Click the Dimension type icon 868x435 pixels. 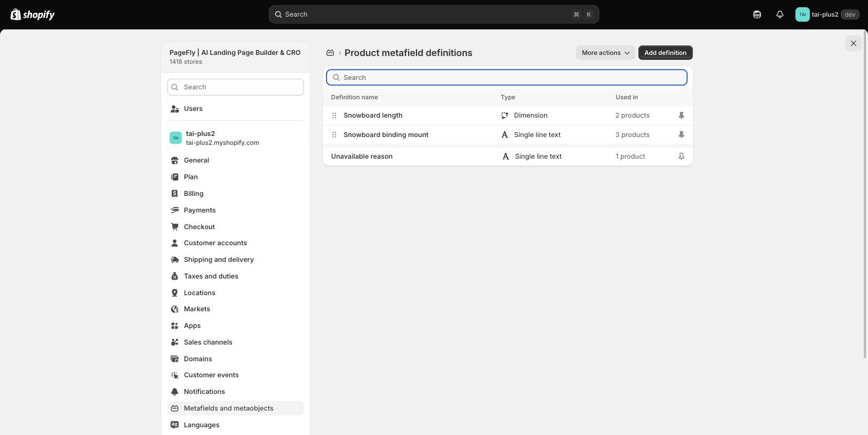(505, 115)
